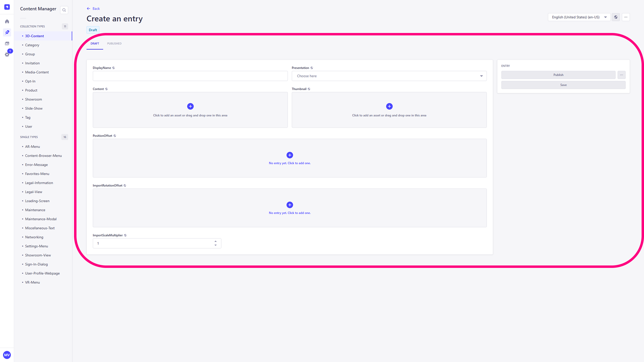Switch to the PUBLISHED tab

coord(114,43)
